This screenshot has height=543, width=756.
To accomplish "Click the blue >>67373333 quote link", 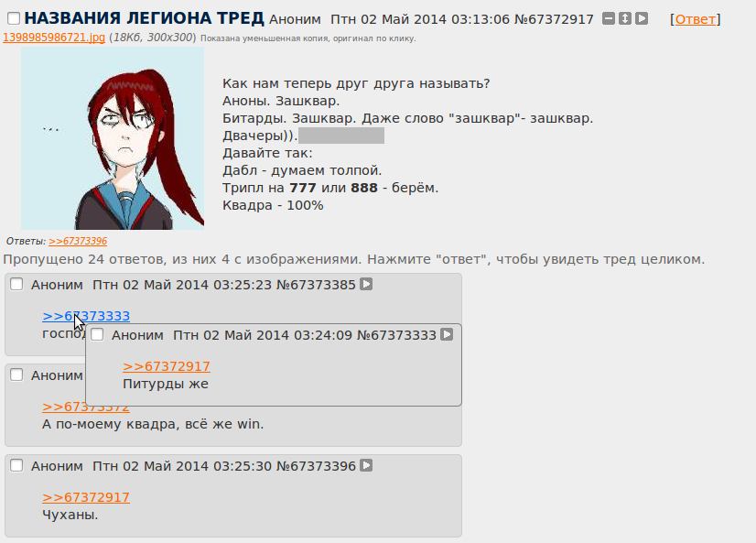I will point(86,316).
